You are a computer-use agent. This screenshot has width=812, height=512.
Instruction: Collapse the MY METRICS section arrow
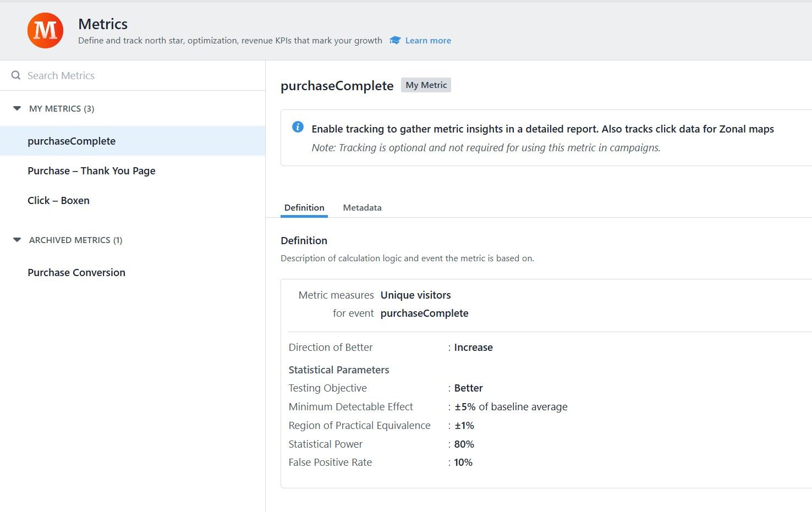click(x=17, y=108)
